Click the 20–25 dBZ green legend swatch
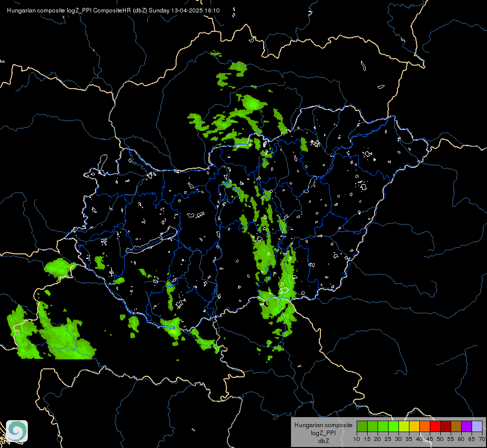This screenshot has height=448, width=487. [383, 426]
